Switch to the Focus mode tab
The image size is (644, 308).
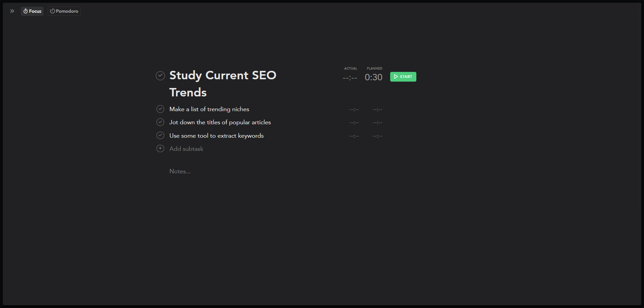(32, 11)
